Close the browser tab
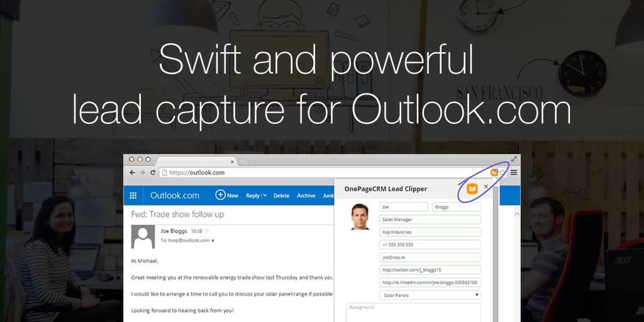644x322 pixels. coord(232,162)
